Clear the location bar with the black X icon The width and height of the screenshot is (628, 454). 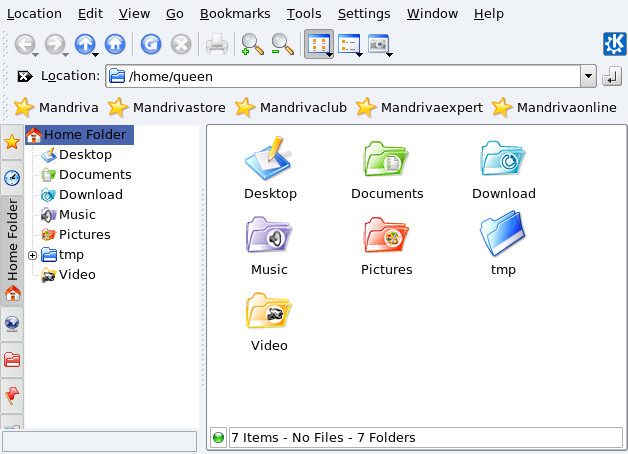pyautogui.click(x=25, y=76)
